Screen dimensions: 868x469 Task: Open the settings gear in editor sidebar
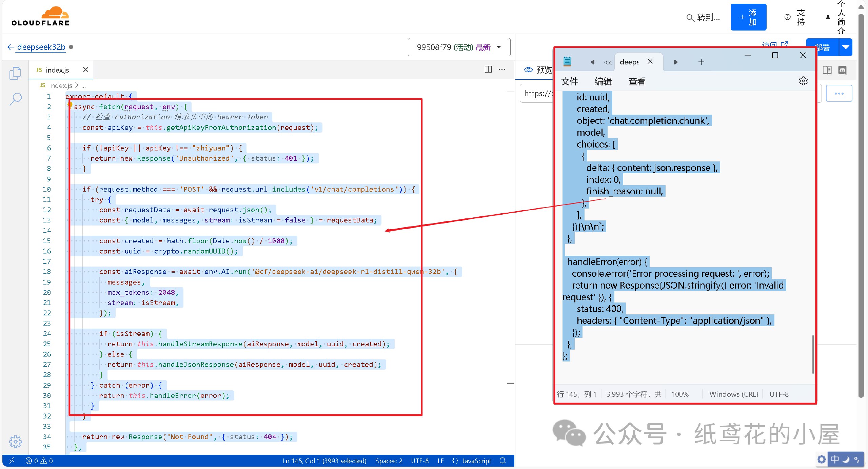coord(15,442)
